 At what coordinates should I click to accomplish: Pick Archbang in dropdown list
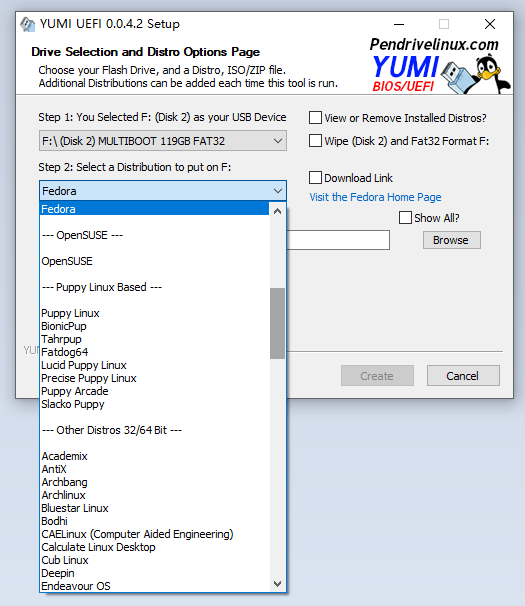point(154,482)
